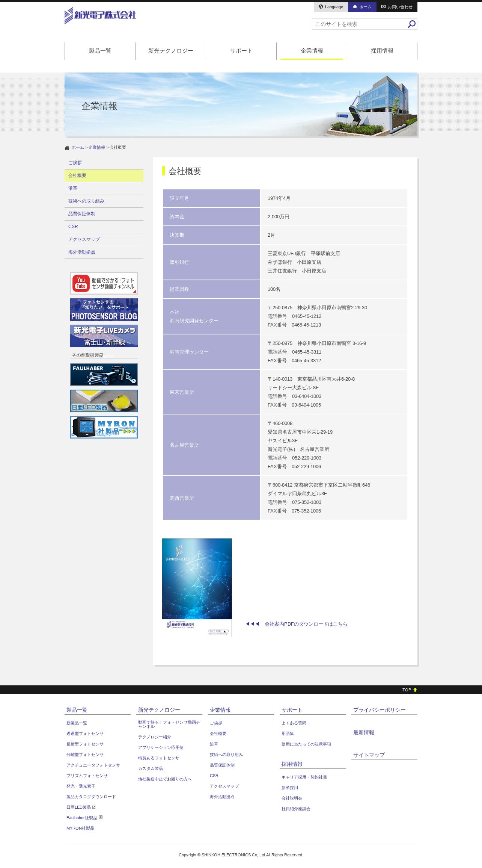Click the search magnifier icon

(x=411, y=24)
